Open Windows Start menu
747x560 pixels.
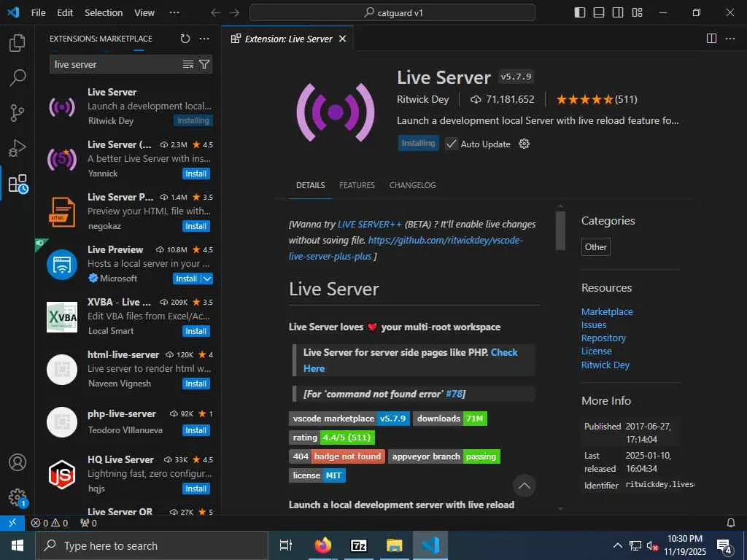click(18, 545)
